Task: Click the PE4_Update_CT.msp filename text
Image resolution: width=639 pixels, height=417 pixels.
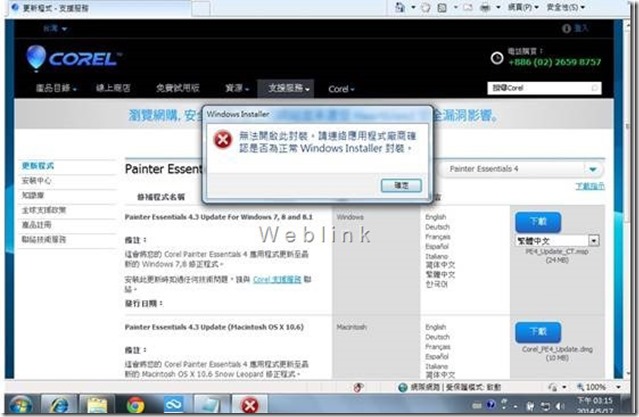Action: pos(557,252)
